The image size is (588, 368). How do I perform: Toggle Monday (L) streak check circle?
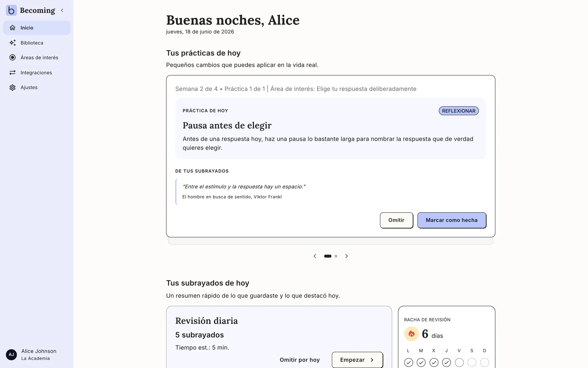tap(408, 362)
